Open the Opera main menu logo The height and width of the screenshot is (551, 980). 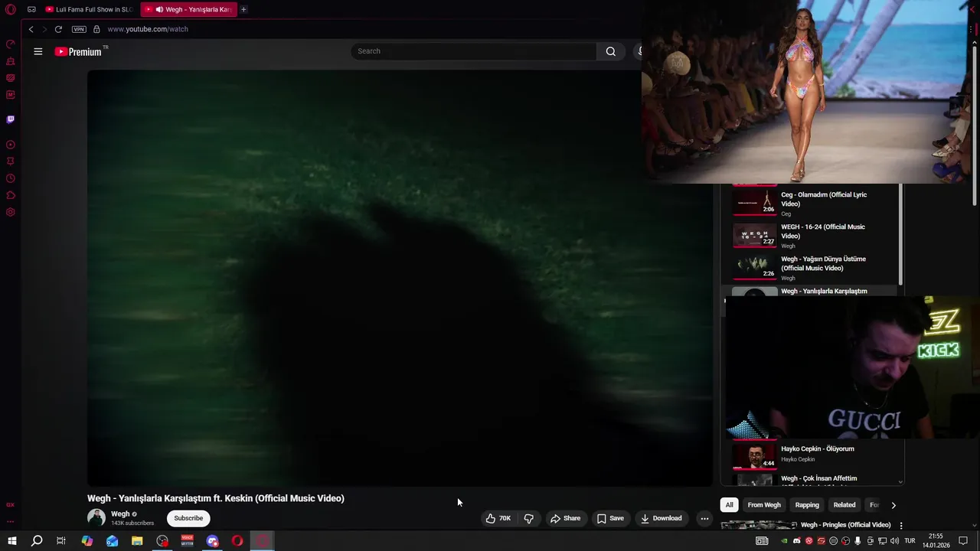pos(11,10)
